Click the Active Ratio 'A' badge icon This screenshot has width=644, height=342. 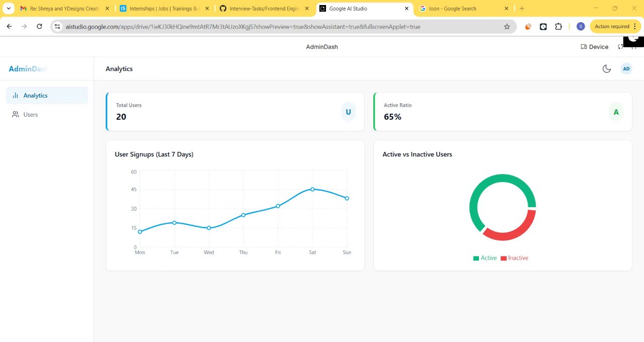pos(616,112)
